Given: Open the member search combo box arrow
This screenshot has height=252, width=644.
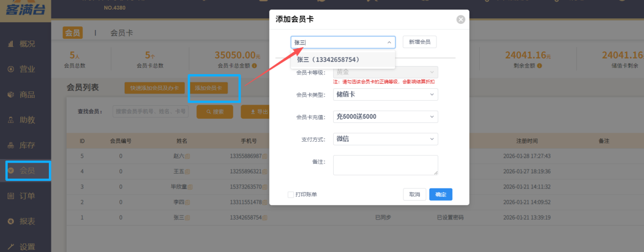Looking at the screenshot, I should tap(389, 43).
